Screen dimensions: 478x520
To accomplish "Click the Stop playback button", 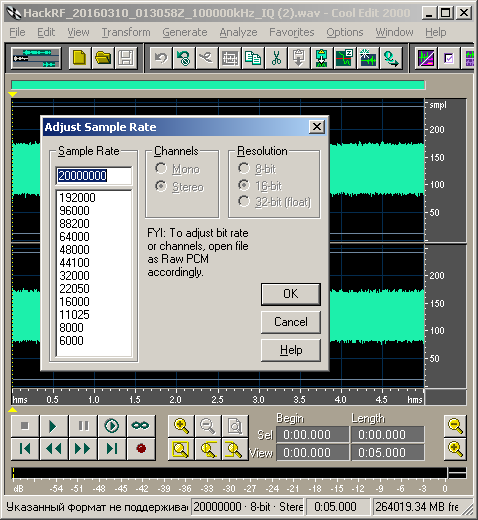I will 25,426.
